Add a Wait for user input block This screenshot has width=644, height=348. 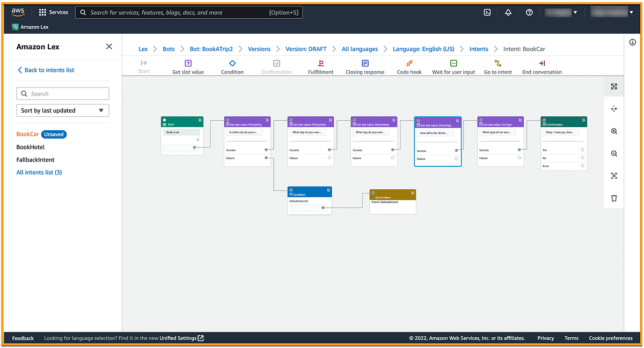(453, 67)
